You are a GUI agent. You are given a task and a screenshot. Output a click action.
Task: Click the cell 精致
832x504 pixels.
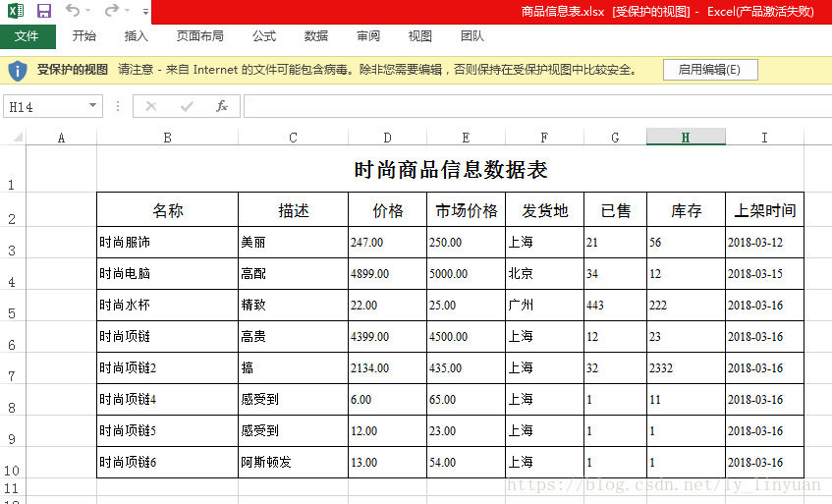coord(293,305)
